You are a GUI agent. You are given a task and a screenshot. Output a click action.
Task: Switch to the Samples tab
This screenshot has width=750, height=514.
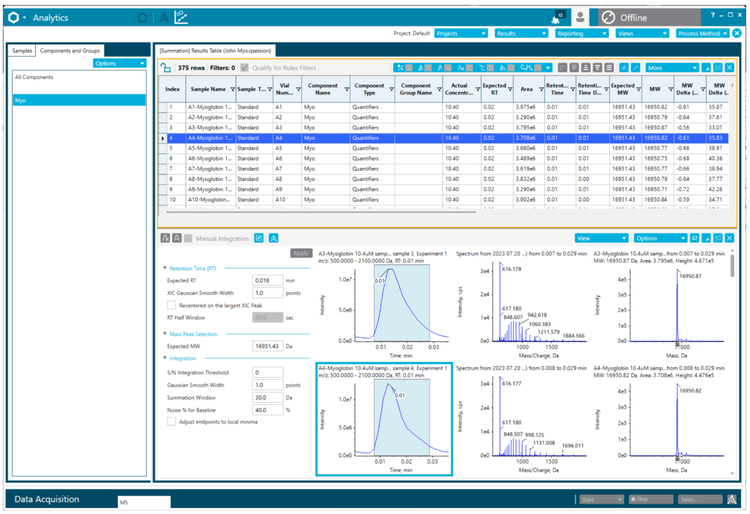pos(22,50)
